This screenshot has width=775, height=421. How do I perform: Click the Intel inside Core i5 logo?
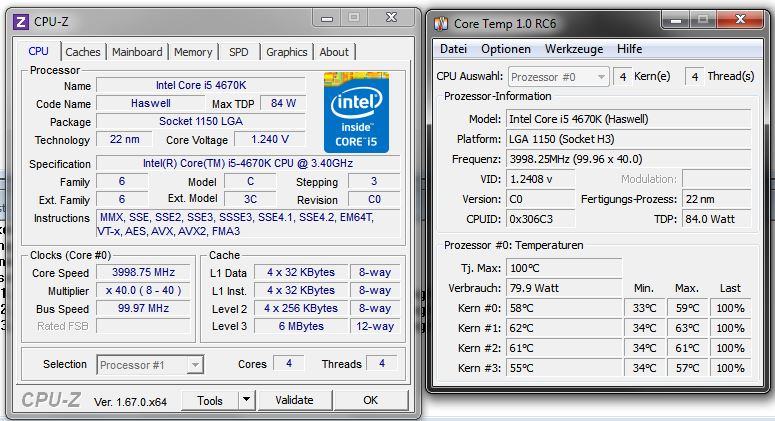[356, 112]
